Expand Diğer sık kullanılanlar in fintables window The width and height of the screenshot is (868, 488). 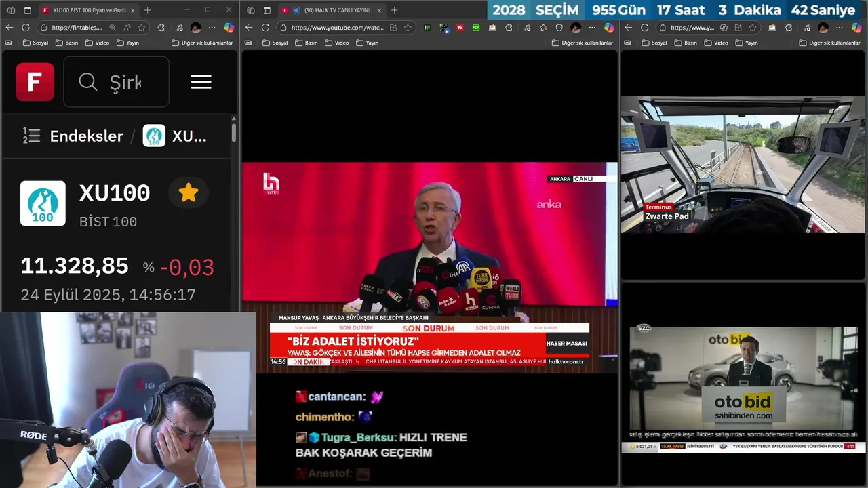[x=202, y=43]
